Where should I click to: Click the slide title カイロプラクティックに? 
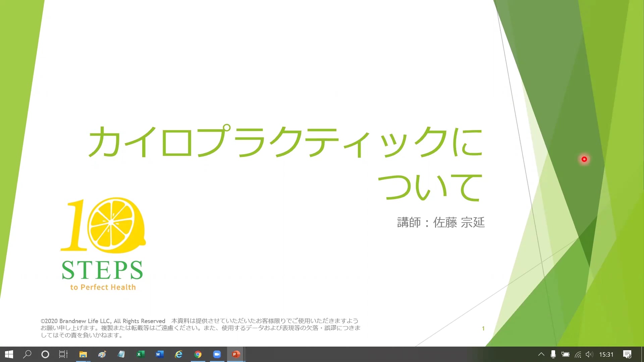[285, 141]
